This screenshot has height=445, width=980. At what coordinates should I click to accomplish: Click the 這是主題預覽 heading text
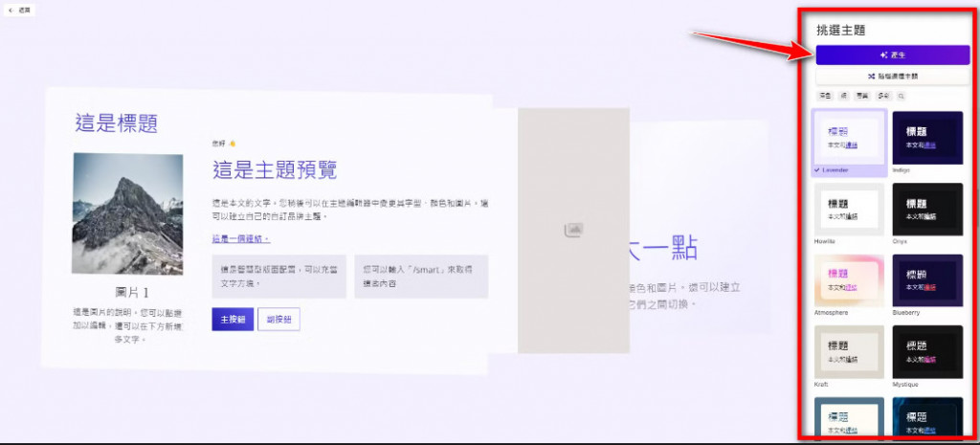[275, 169]
